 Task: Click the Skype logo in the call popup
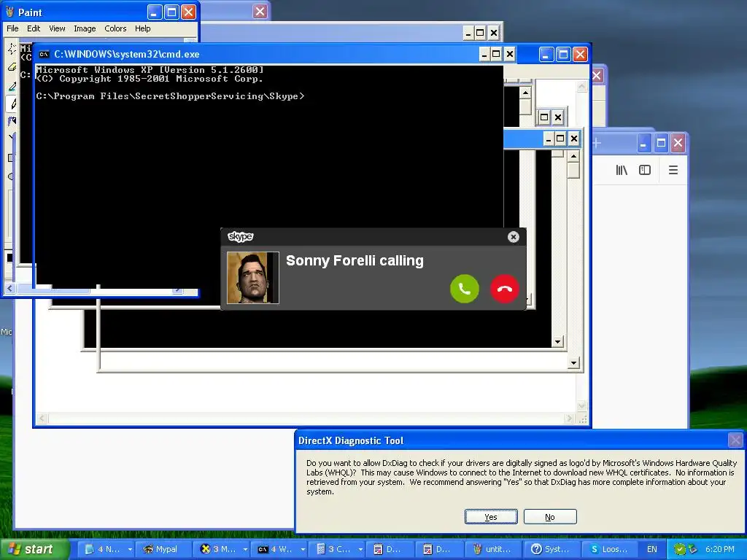pyautogui.click(x=241, y=236)
